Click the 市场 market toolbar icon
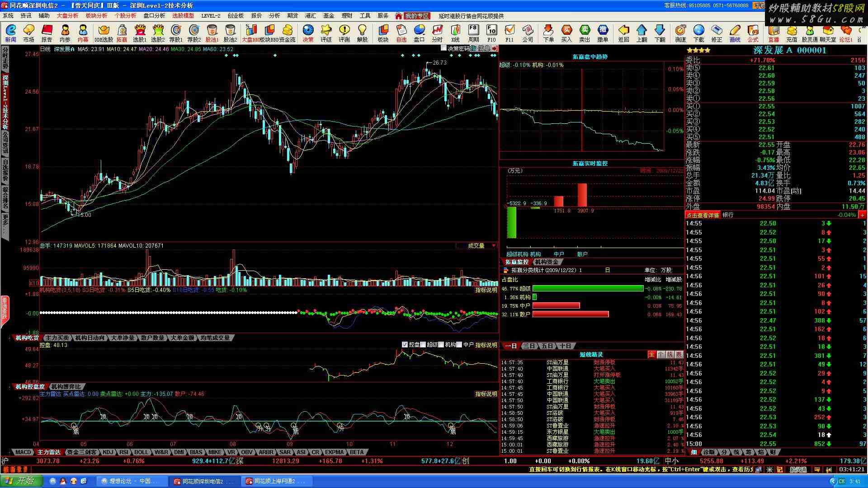The height and width of the screenshot is (488, 868). pyautogui.click(x=28, y=33)
